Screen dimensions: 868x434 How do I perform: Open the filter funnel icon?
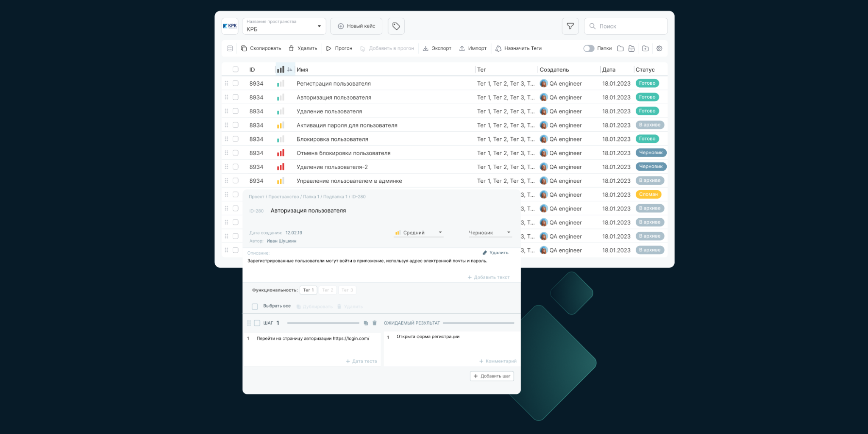pos(570,26)
